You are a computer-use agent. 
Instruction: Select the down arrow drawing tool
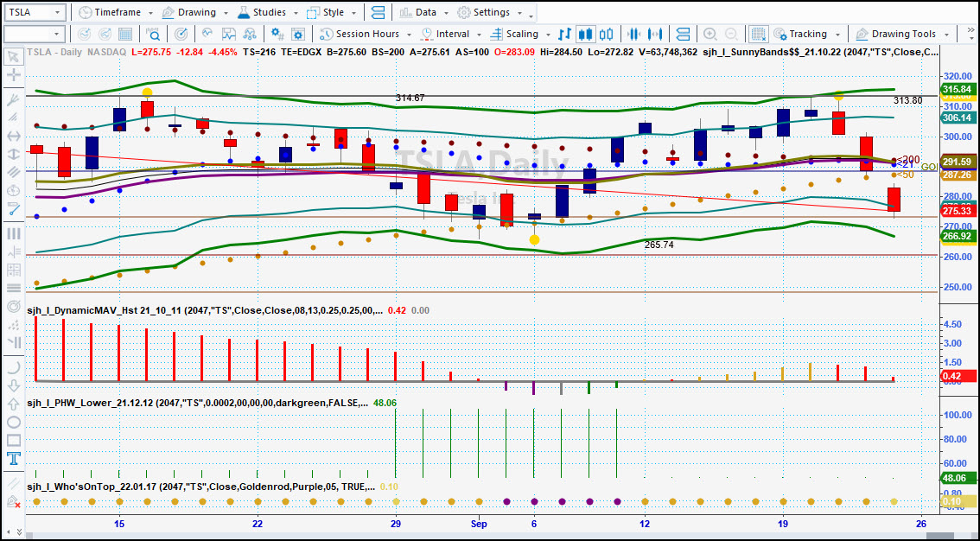[13, 386]
